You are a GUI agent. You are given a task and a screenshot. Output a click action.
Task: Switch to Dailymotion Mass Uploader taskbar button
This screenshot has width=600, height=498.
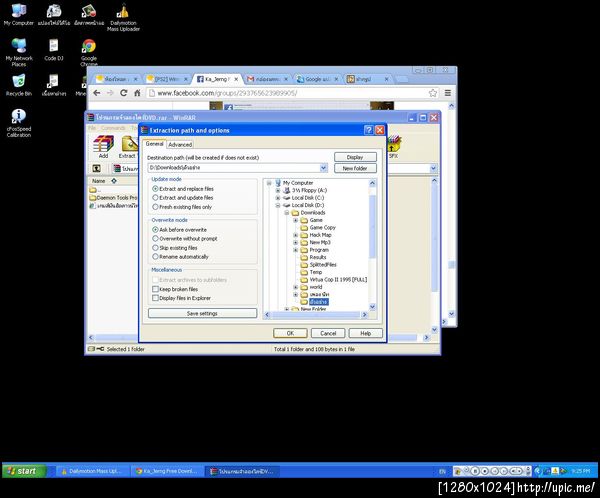tap(92, 471)
